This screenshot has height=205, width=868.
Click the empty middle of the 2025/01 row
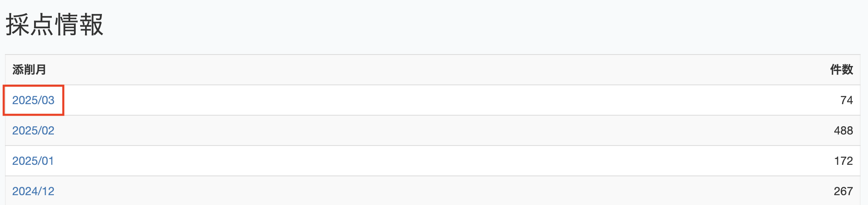tap(432, 161)
